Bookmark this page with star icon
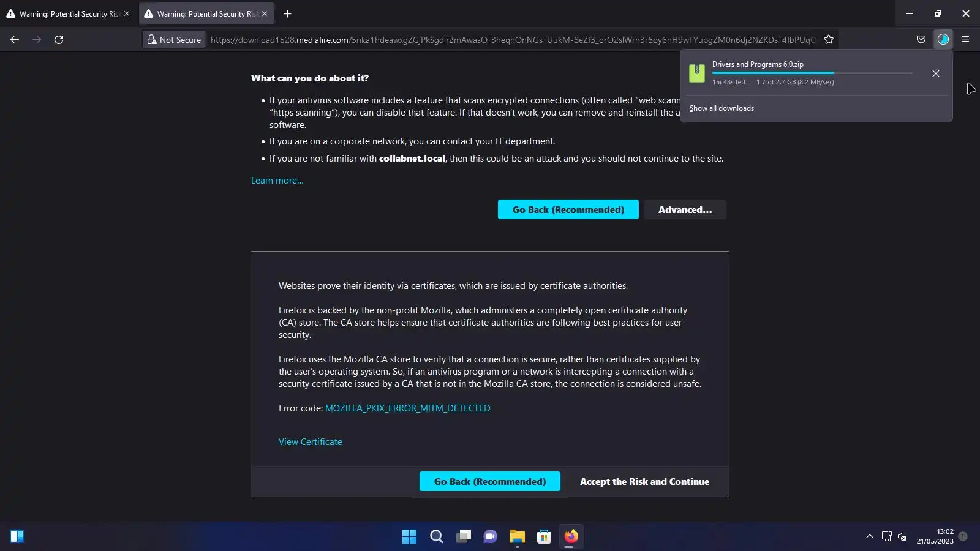980x551 pixels. [x=829, y=40]
